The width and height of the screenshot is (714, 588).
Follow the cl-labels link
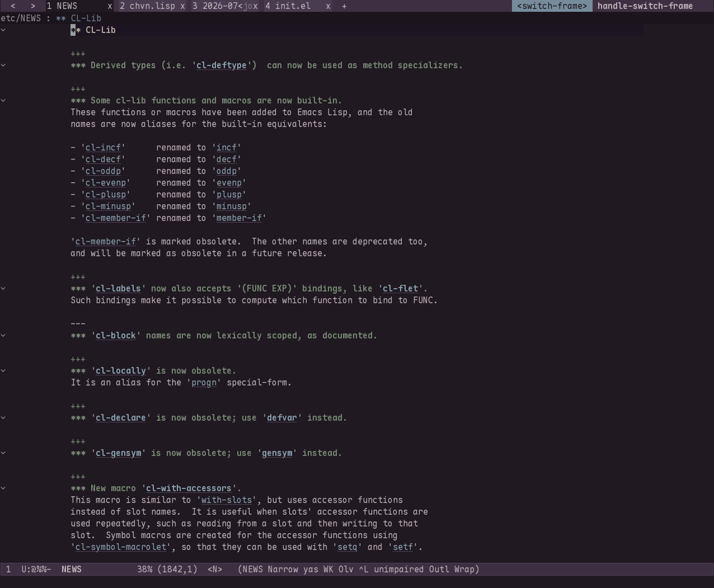coord(118,289)
